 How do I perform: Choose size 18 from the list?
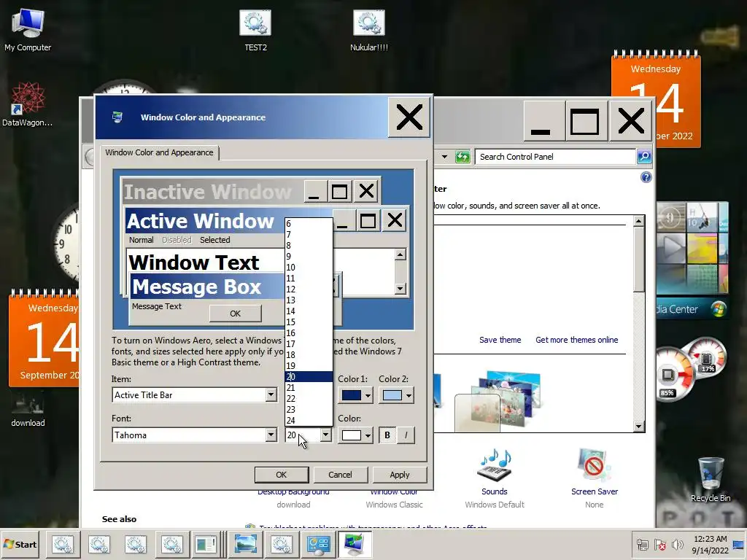tap(309, 355)
